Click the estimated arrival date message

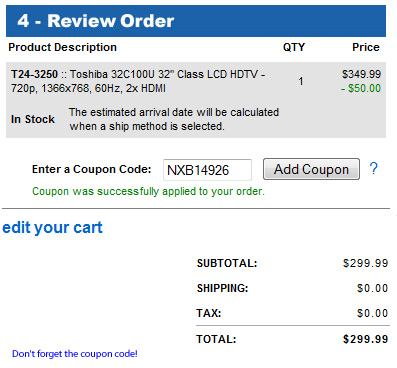coord(174,119)
